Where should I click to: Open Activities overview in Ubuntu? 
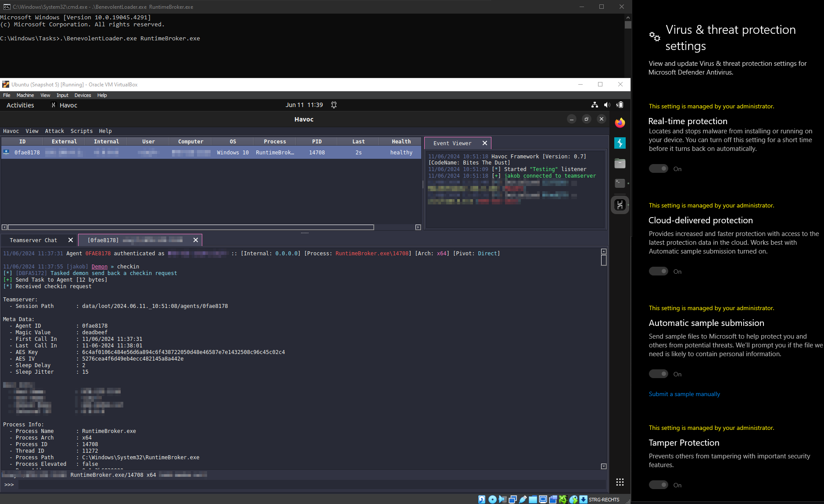pyautogui.click(x=20, y=105)
